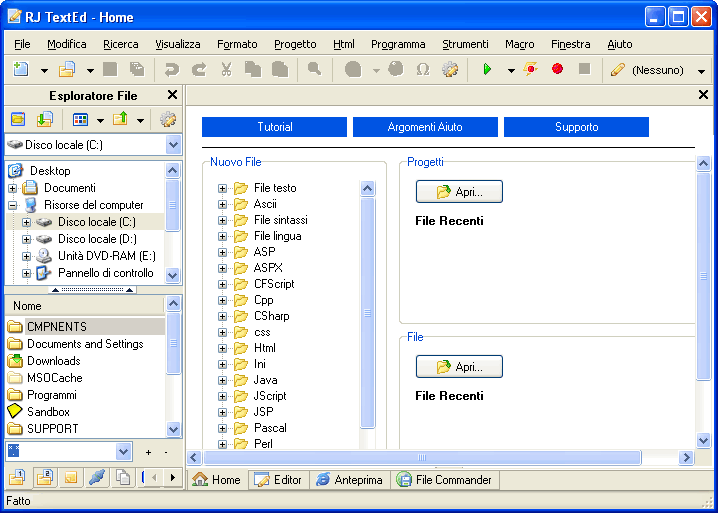Click the Supporto button

tap(576, 127)
